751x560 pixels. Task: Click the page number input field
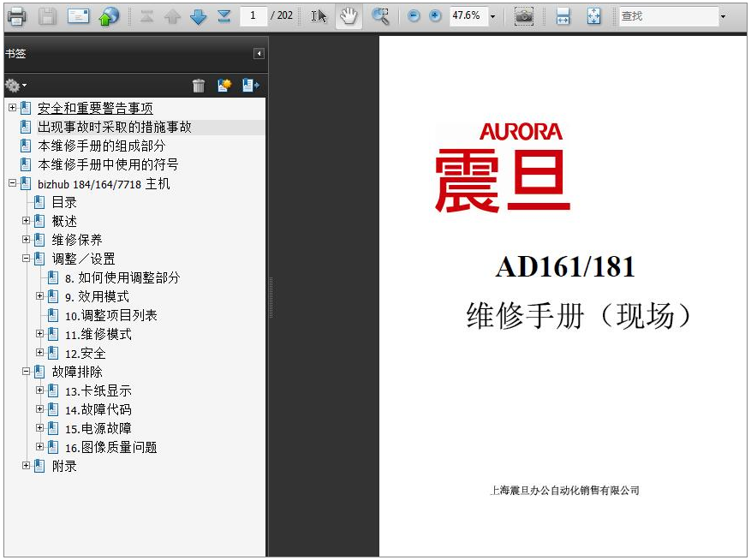pyautogui.click(x=253, y=15)
